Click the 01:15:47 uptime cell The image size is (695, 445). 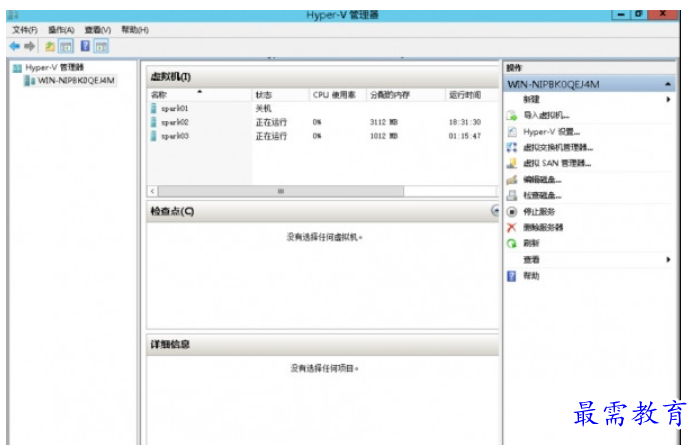pyautogui.click(x=465, y=136)
